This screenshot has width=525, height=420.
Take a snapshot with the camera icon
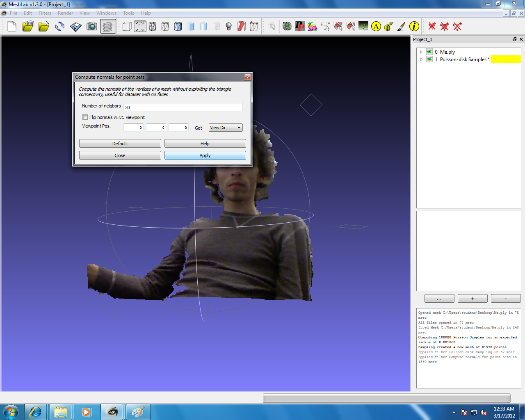pos(92,27)
